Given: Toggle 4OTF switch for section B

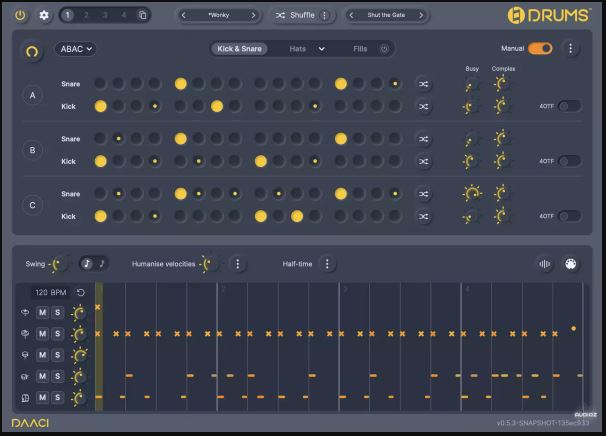Looking at the screenshot, I should [569, 161].
